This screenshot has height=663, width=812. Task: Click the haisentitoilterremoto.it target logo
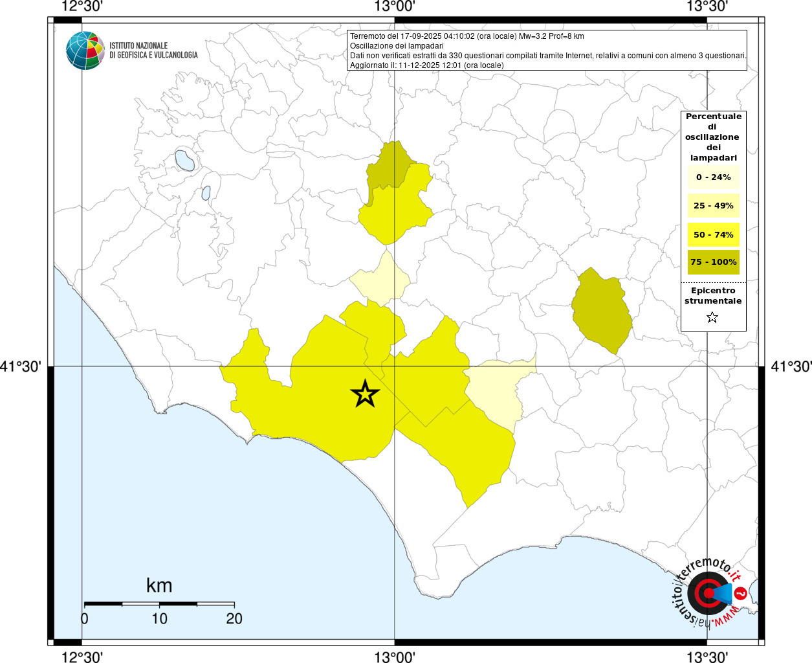click(710, 592)
